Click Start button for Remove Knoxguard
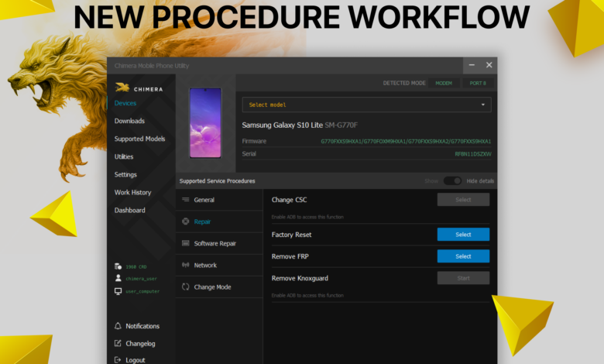604x364 pixels. coord(463,278)
